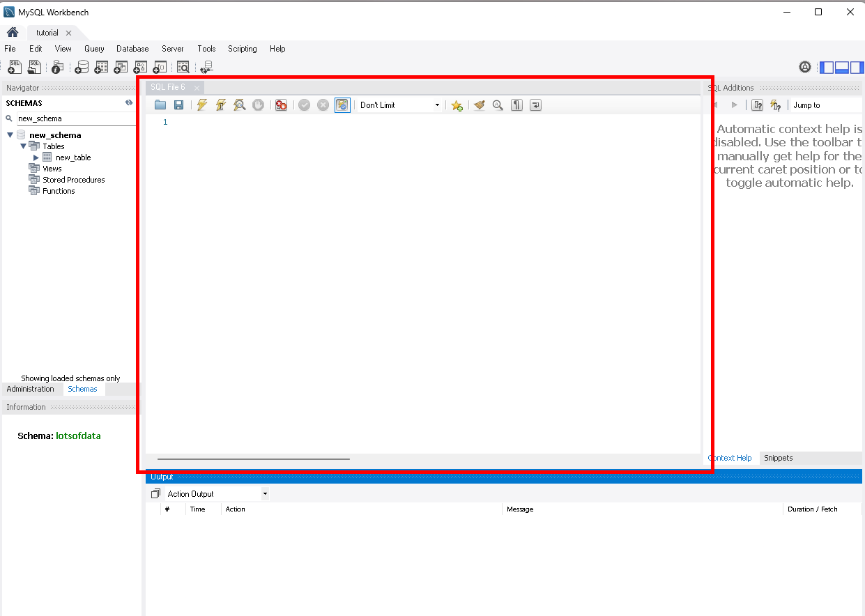Toggle the left sidebar panel visibility
Screen dimensions: 865x616
tap(827, 67)
